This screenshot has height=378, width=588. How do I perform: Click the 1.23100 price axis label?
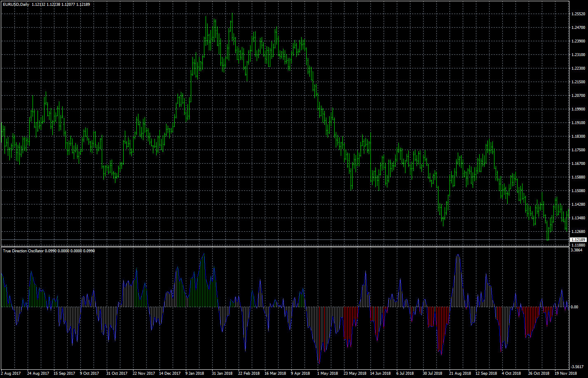579,54
